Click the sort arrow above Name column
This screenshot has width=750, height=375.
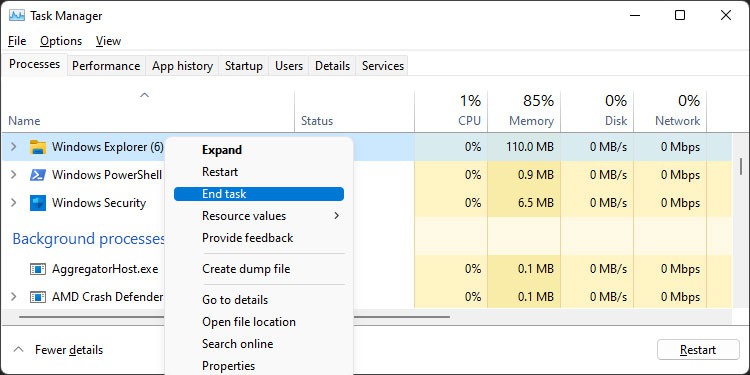pos(144,95)
